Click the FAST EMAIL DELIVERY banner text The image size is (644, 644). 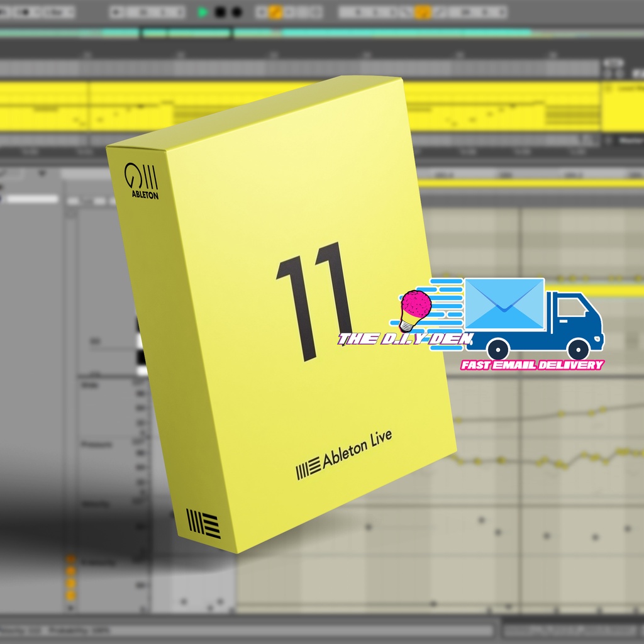pos(531,363)
